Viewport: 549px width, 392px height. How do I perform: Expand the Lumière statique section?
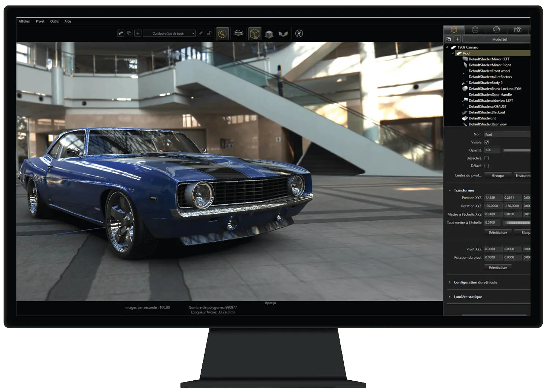467,297
